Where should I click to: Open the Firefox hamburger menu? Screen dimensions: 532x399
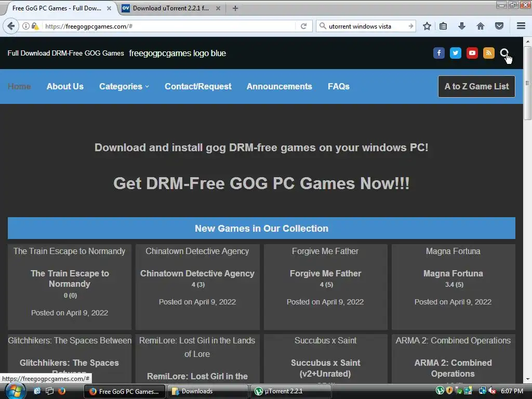tap(521, 26)
